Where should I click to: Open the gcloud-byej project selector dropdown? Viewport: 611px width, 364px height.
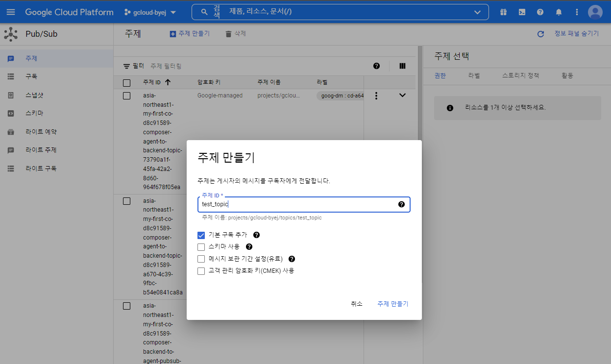pos(150,12)
